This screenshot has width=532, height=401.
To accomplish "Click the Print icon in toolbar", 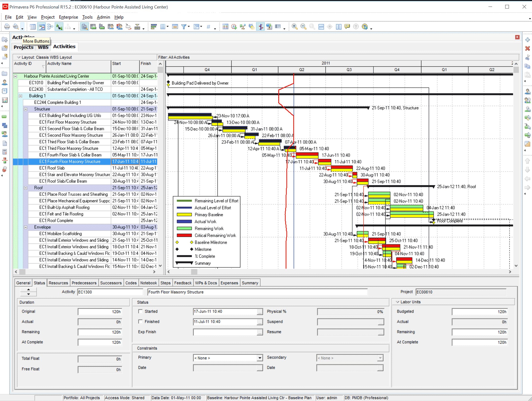I will pos(7,27).
